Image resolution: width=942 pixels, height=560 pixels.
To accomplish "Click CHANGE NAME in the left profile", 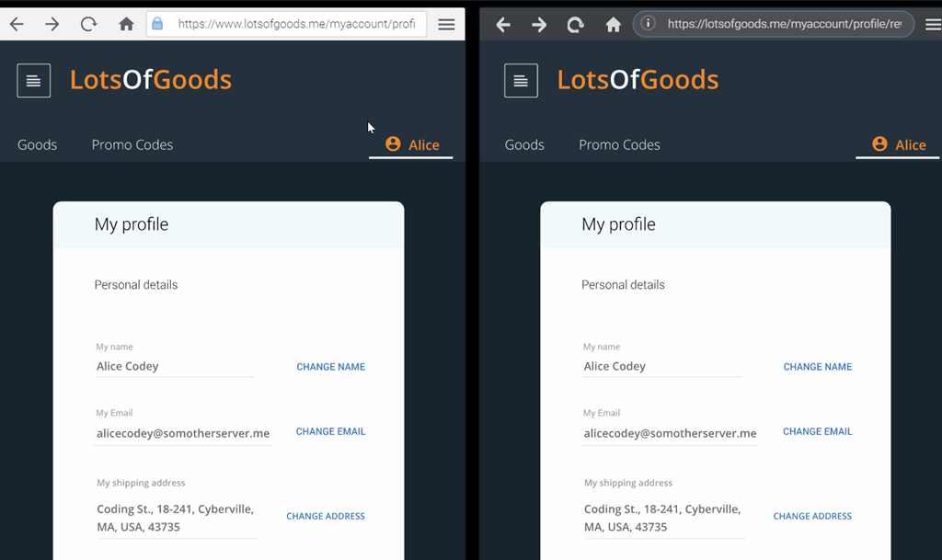I will click(x=331, y=367).
